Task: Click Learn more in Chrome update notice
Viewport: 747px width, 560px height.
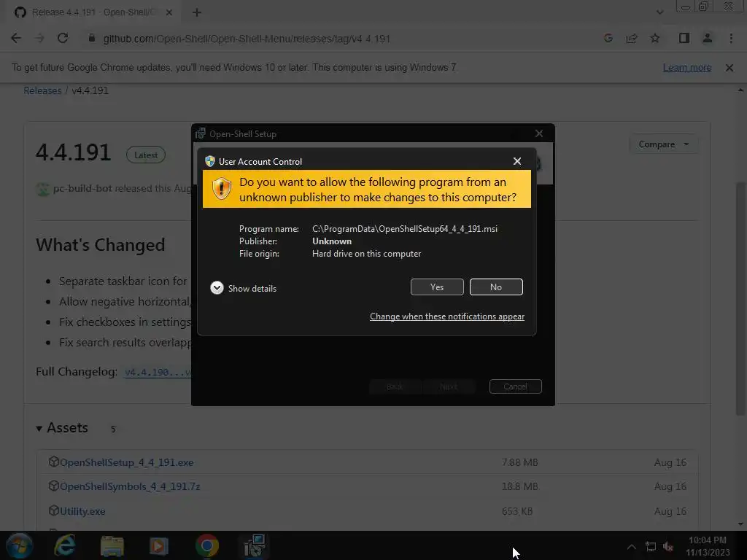Action: [x=687, y=68]
